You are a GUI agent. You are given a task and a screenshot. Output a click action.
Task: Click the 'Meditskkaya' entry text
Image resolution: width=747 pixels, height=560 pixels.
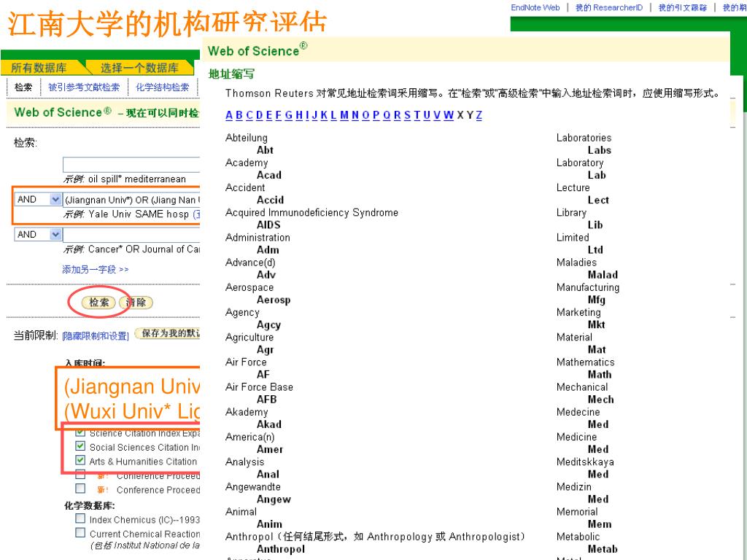coord(585,462)
